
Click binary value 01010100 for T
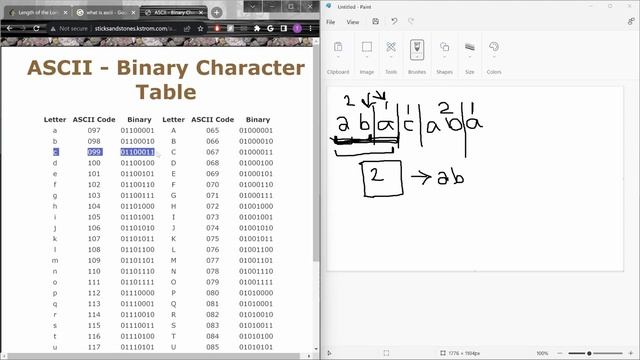256,336
